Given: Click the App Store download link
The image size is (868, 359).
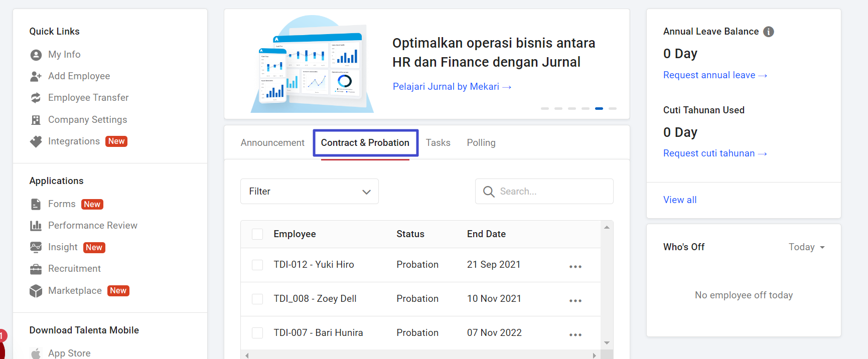Looking at the screenshot, I should [x=69, y=353].
